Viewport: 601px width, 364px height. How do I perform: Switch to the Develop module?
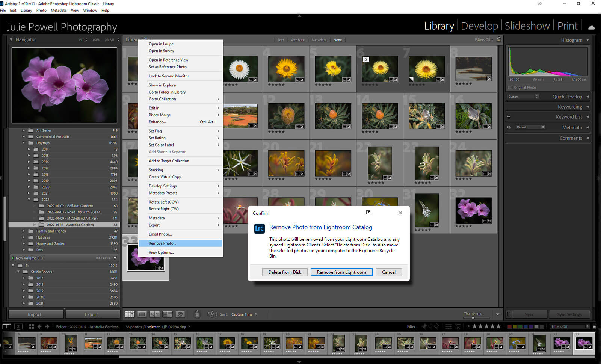pos(479,26)
